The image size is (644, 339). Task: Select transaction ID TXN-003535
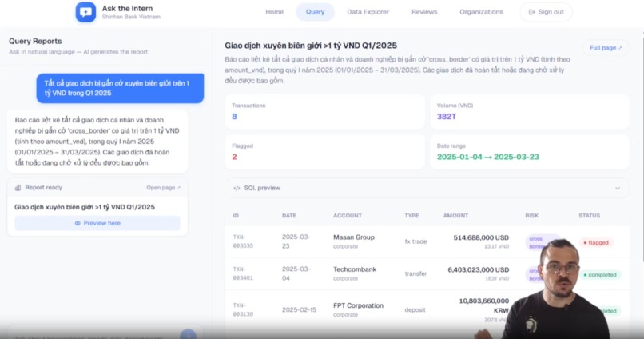pos(243,241)
